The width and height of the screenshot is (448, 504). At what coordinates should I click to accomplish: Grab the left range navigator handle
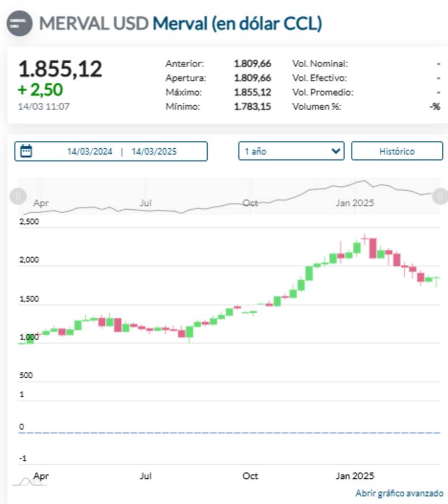[x=18, y=196]
